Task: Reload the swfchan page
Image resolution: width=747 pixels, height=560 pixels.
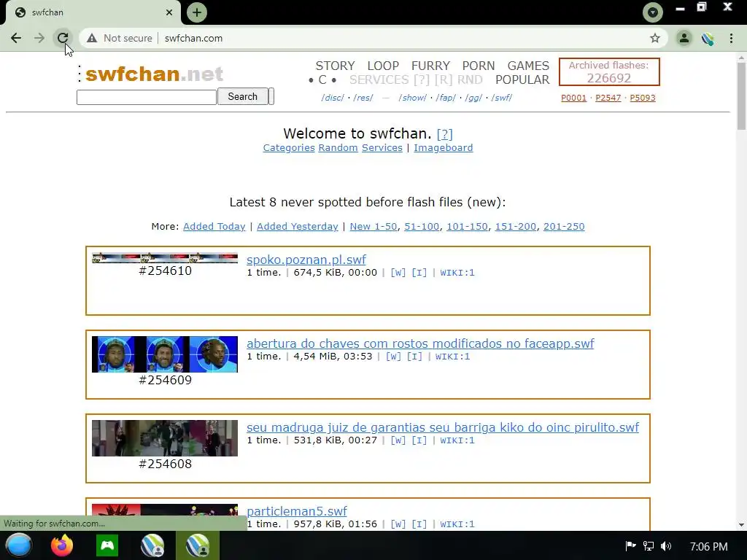Action: tap(63, 38)
